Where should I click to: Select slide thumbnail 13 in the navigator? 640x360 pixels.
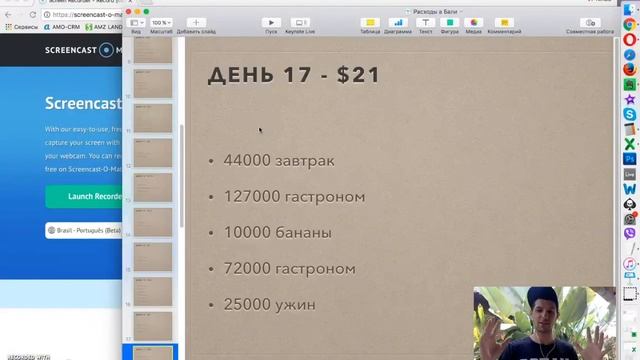coord(153,187)
